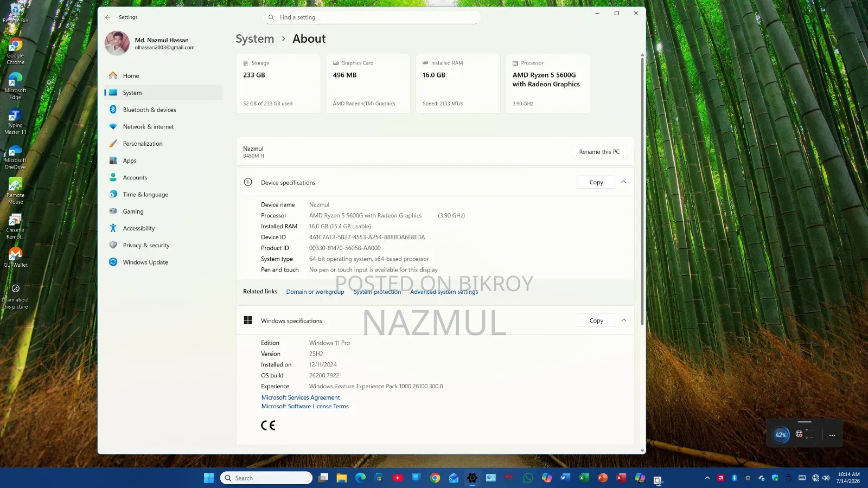Collapse the Windows specifications section

(x=624, y=320)
